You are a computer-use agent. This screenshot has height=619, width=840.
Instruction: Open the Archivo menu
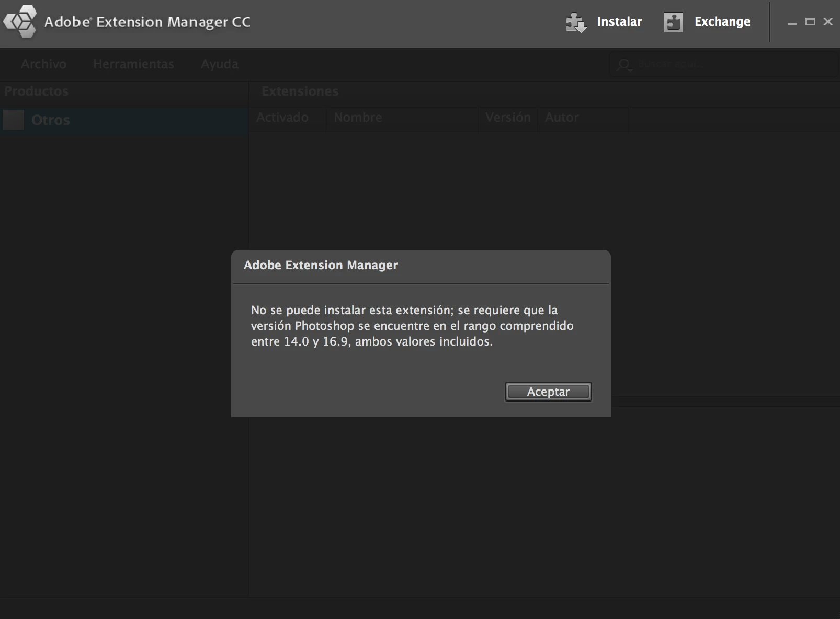43,64
